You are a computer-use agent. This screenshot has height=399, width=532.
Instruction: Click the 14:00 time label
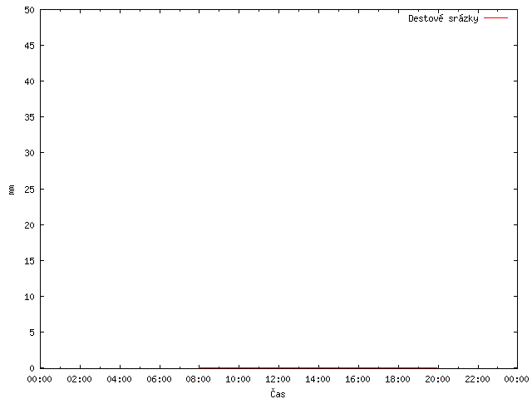coord(318,379)
